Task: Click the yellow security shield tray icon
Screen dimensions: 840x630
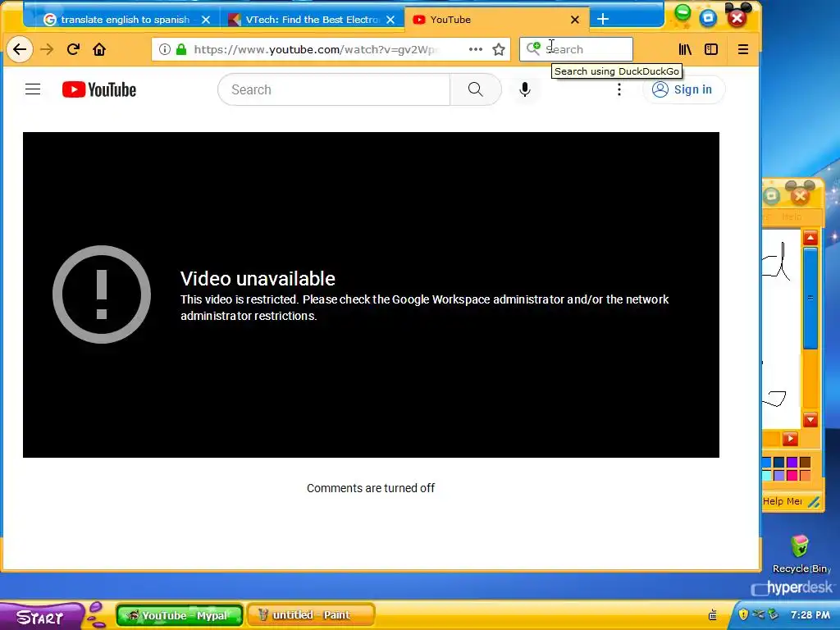Action: click(743, 614)
